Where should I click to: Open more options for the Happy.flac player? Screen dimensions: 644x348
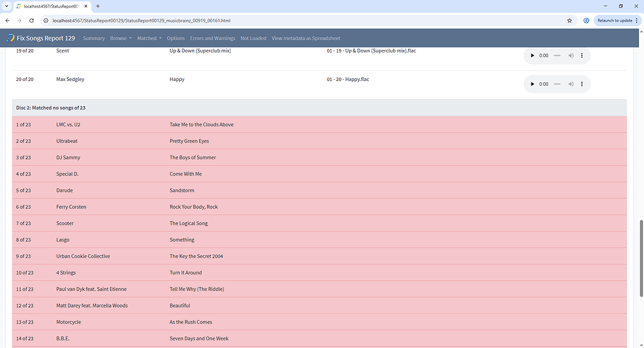pyautogui.click(x=582, y=84)
